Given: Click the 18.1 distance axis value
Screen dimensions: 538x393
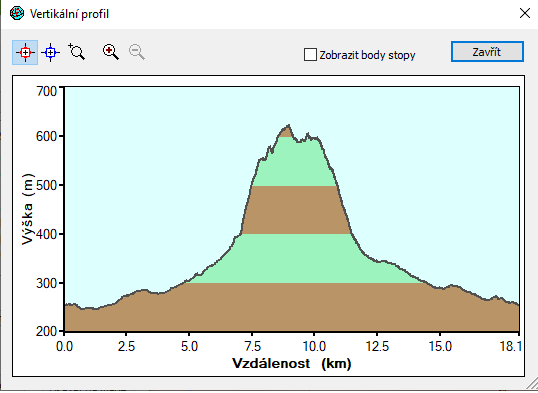Looking at the screenshot, I should pos(510,346).
